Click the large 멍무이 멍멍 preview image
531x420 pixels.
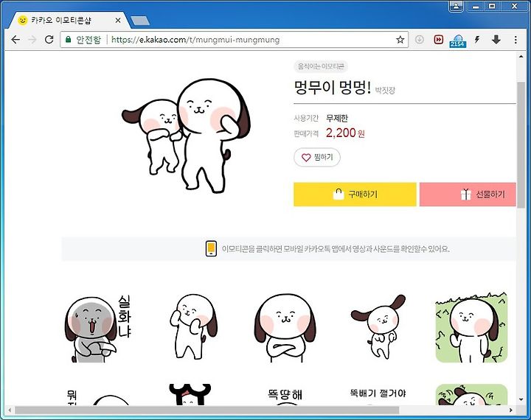[x=186, y=136]
